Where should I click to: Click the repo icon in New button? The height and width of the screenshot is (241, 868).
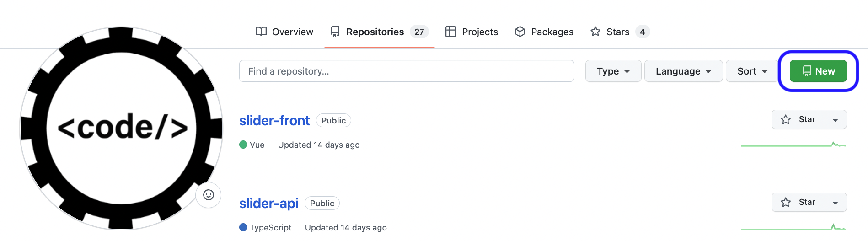(807, 71)
